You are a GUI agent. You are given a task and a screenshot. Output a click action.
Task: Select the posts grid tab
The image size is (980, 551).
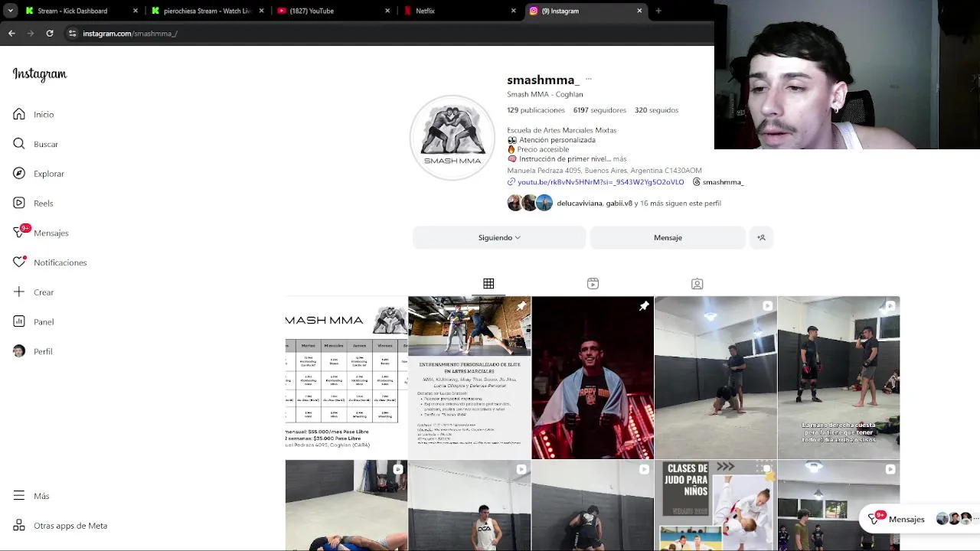pyautogui.click(x=488, y=284)
